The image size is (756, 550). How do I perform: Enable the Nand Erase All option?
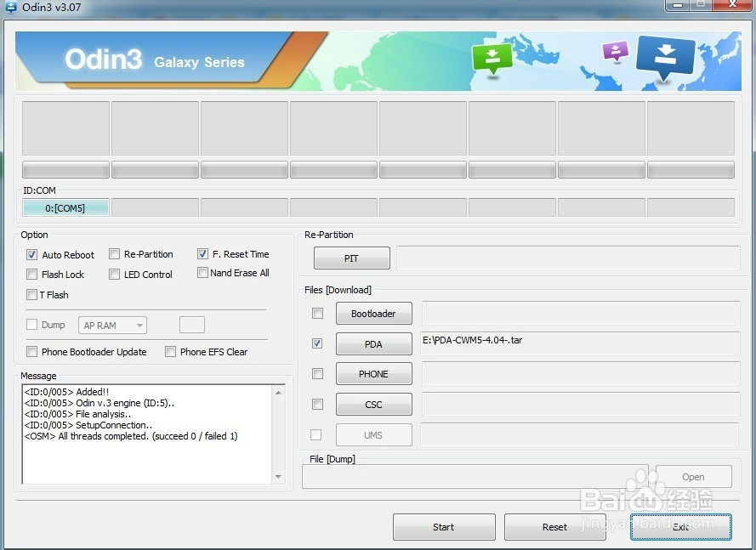click(202, 273)
